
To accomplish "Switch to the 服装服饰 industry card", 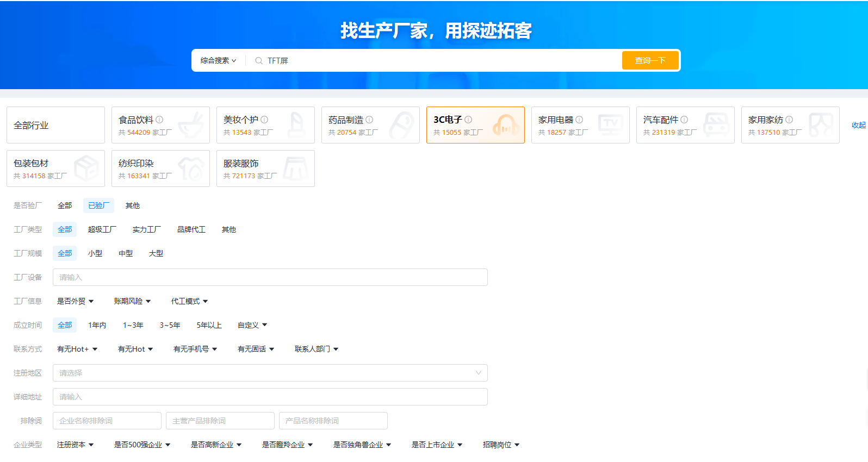I will pos(265,168).
